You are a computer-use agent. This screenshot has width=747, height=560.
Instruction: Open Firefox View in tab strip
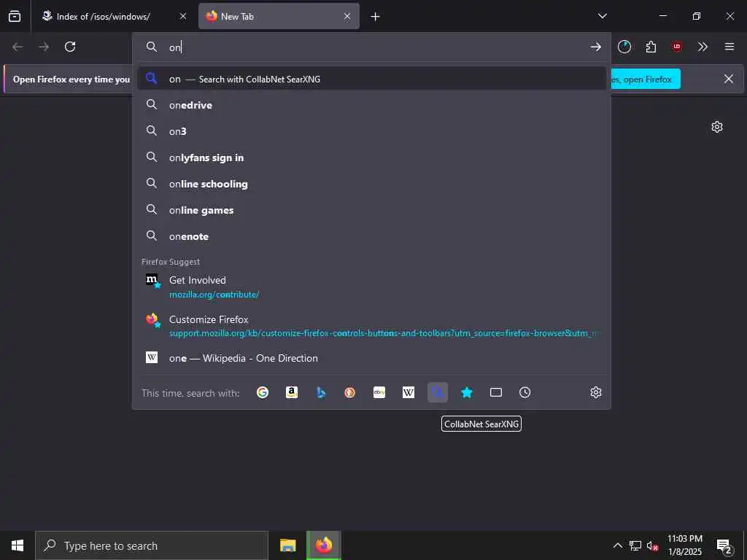15,16
